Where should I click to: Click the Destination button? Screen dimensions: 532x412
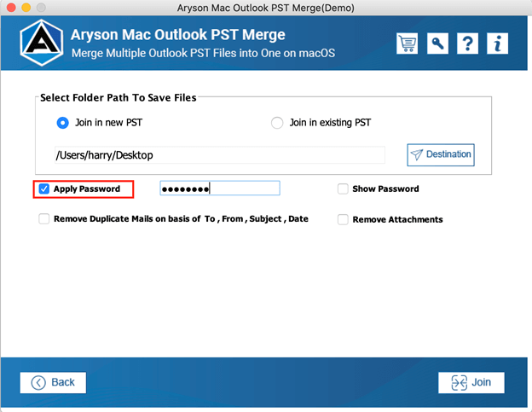pos(441,154)
